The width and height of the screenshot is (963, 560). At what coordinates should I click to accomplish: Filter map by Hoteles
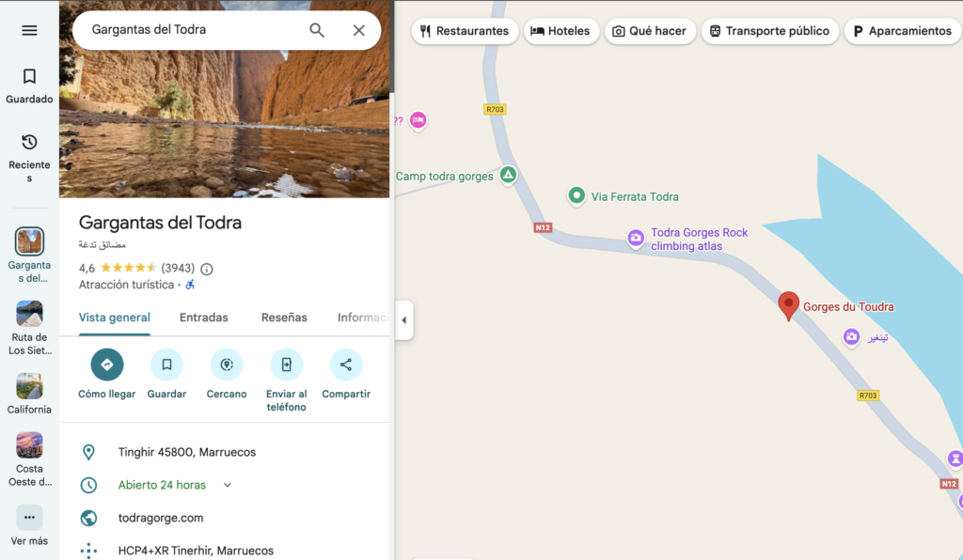point(560,31)
